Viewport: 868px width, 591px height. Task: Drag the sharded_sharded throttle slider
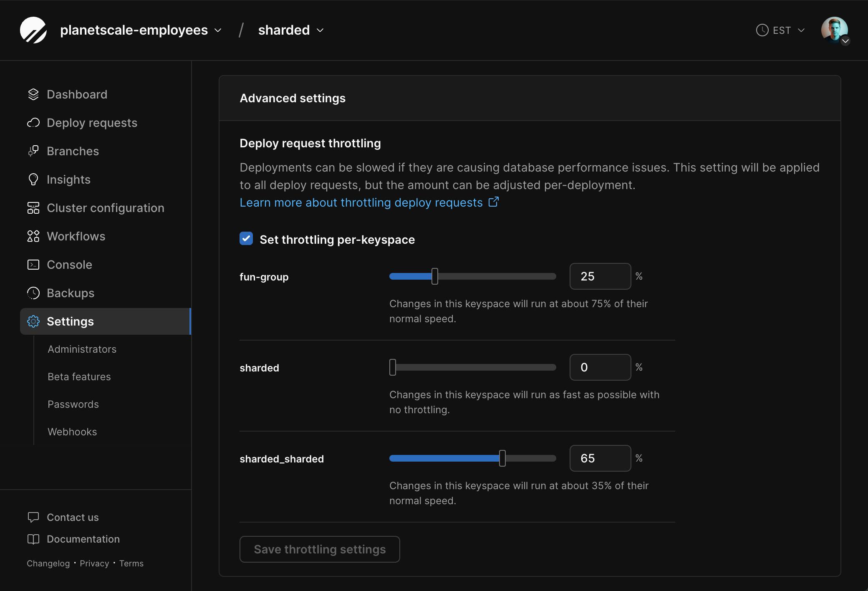503,458
